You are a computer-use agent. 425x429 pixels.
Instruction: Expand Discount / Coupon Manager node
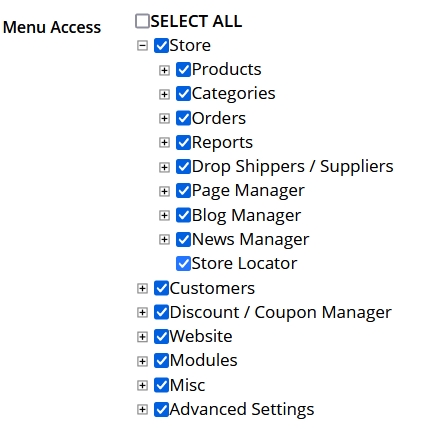point(142,313)
